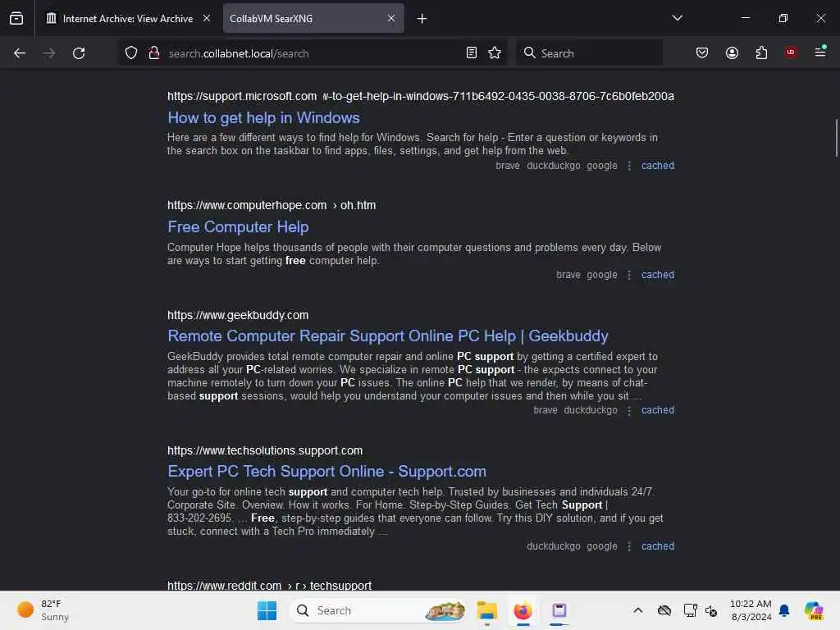Close the CollabVM SearXNG tab
The width and height of the screenshot is (840, 630).
click(391, 18)
